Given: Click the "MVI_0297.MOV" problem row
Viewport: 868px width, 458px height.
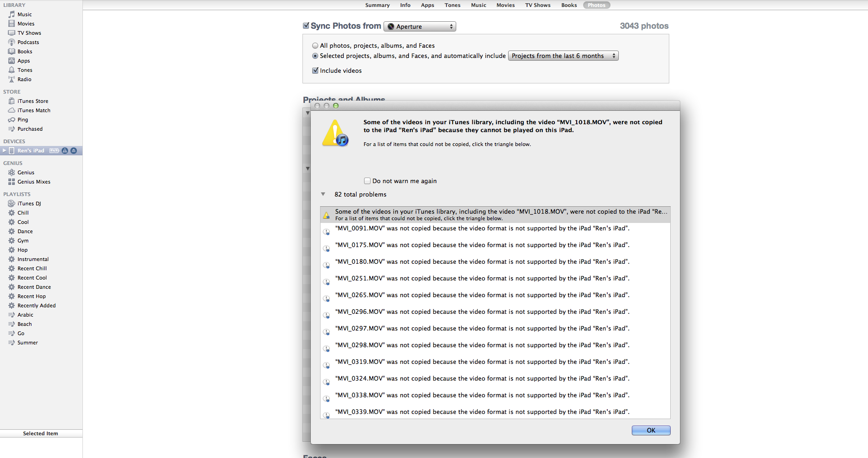Looking at the screenshot, I should tap(495, 331).
